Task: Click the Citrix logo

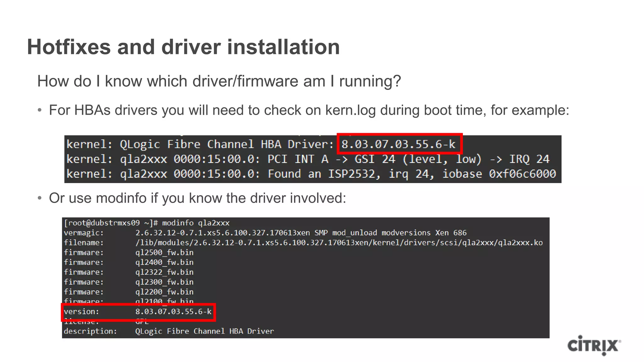Action: 594,345
